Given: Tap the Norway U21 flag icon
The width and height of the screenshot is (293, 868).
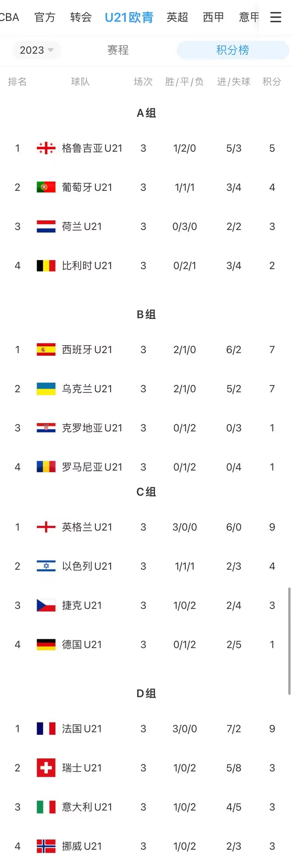Looking at the screenshot, I should pos(46,846).
